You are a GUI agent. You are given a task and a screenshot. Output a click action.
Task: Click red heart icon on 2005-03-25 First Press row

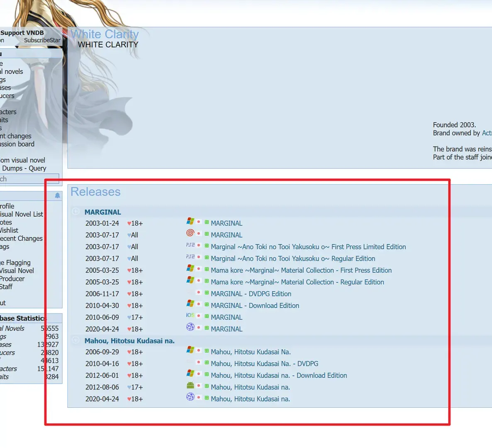[x=129, y=270]
